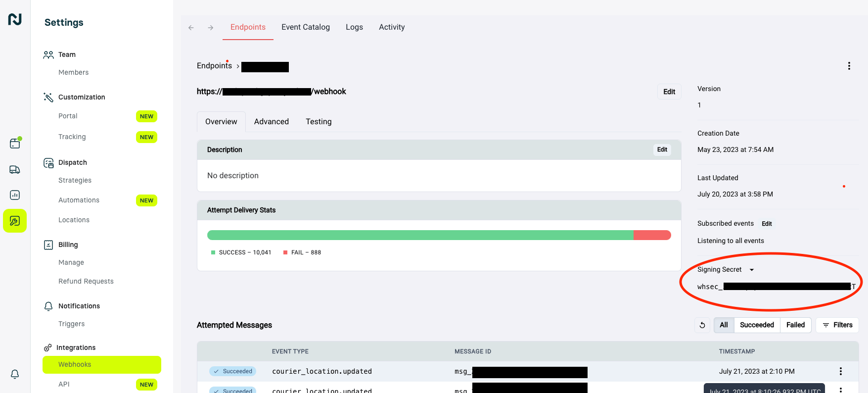Image resolution: width=868 pixels, height=393 pixels.
Task: Open notification Triggers page
Action: (x=72, y=324)
